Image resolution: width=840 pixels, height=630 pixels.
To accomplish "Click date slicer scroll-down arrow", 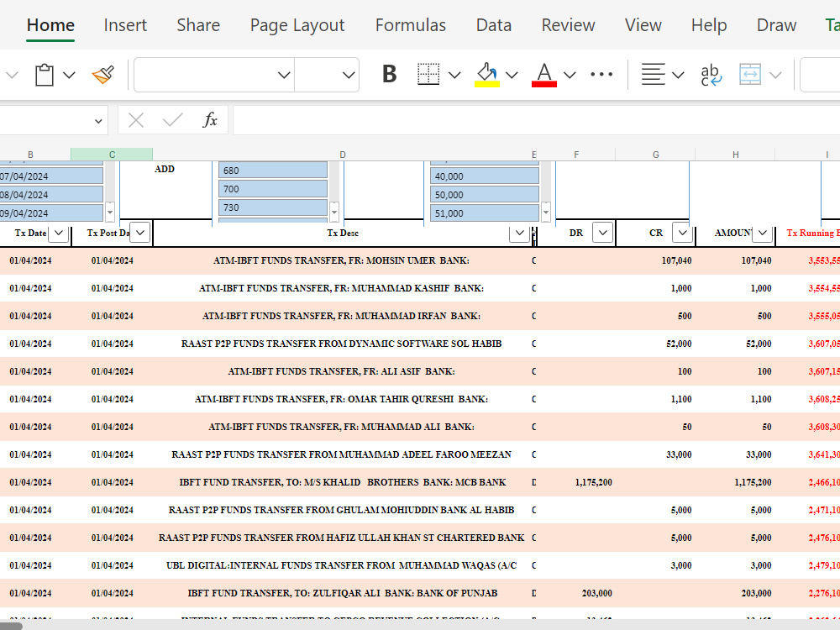I will tap(110, 213).
